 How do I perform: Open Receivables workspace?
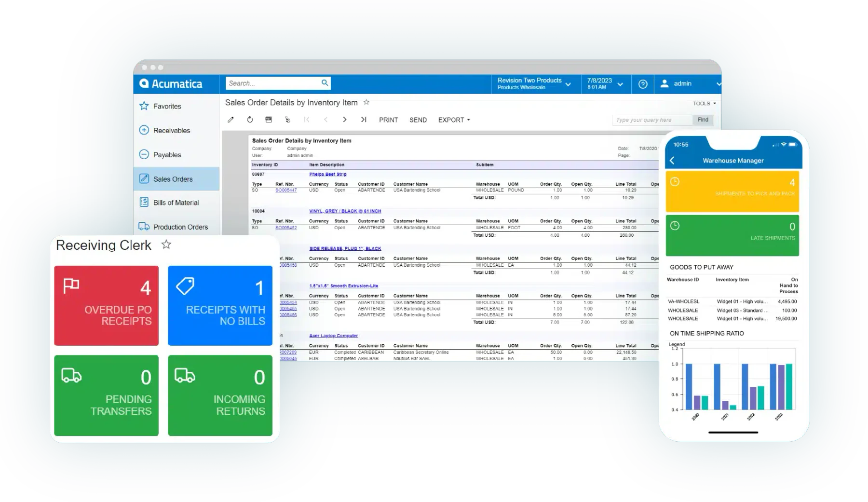click(x=176, y=130)
